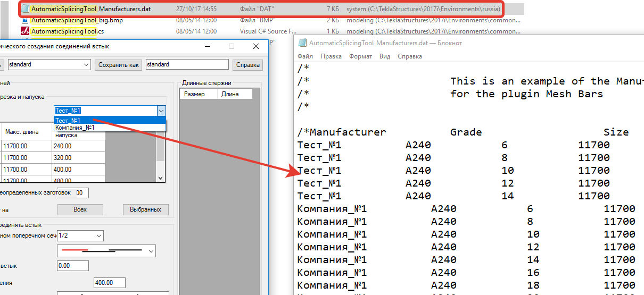Click the /*Manufacturer header text in Notepad
Viewport: 644px width, 295px height.
coord(342,132)
